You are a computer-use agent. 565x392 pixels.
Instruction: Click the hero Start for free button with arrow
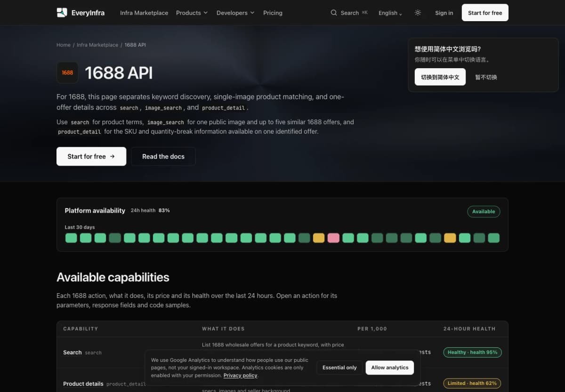[x=91, y=156]
